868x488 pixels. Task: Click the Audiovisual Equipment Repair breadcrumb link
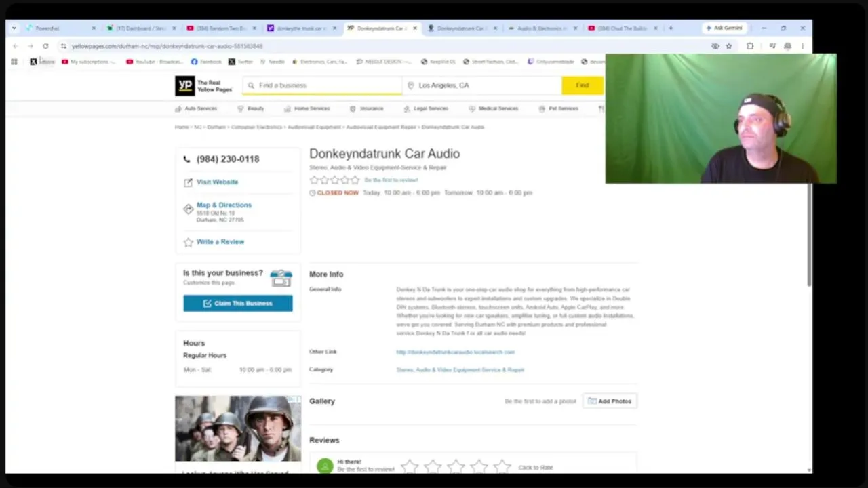pyautogui.click(x=381, y=127)
